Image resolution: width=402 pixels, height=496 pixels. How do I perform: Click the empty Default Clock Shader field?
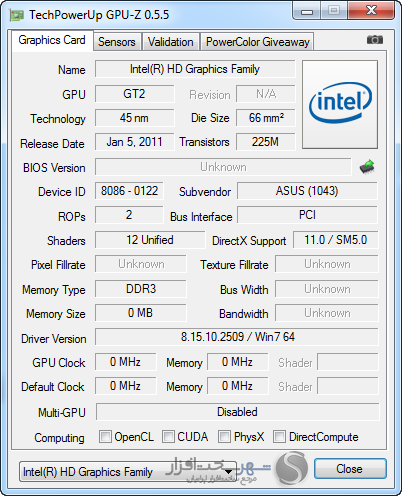coord(348,386)
